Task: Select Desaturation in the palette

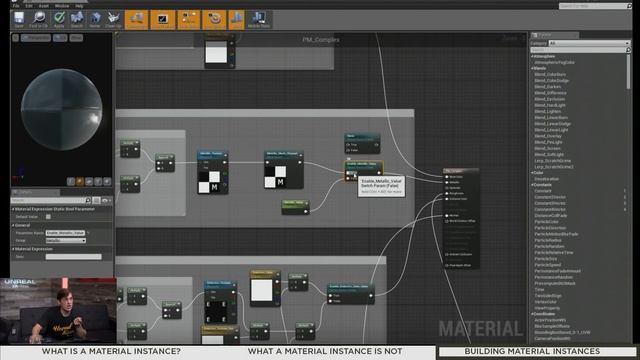Action: point(547,179)
